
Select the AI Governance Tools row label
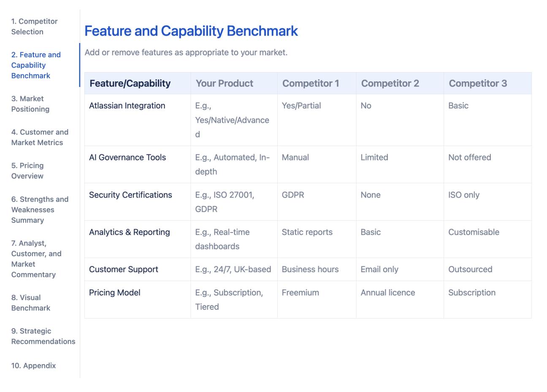[x=128, y=157]
